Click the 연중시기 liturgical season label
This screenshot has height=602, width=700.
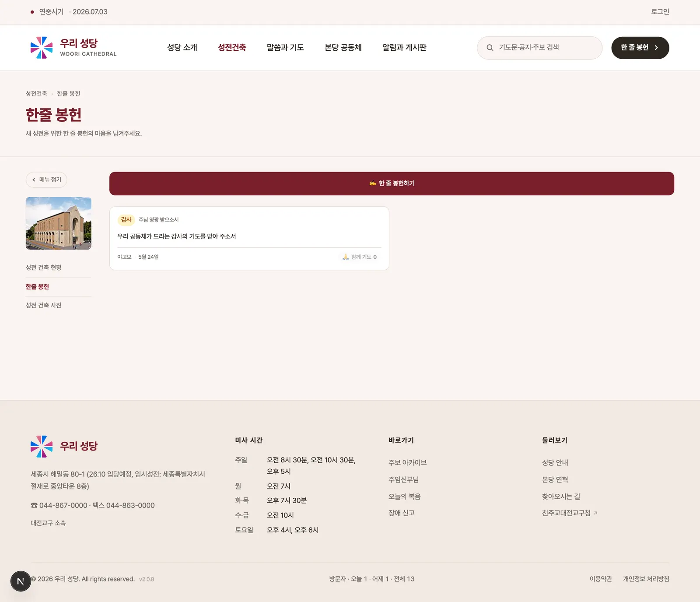51,12
